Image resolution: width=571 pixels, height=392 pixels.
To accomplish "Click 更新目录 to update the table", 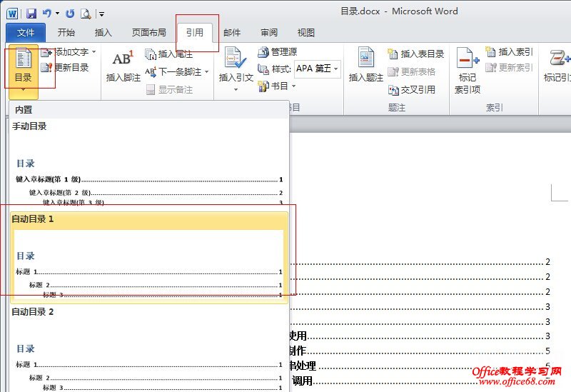I will pyautogui.click(x=65, y=67).
